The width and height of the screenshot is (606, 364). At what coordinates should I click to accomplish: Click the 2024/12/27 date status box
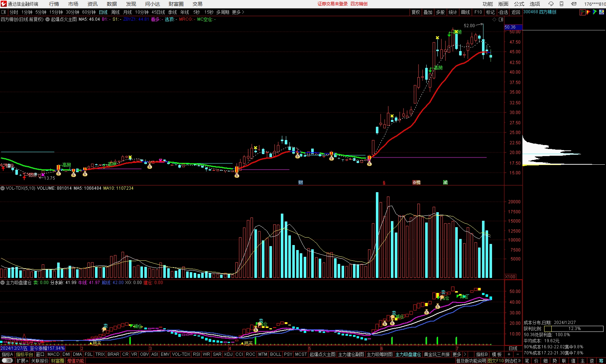pos(33,348)
